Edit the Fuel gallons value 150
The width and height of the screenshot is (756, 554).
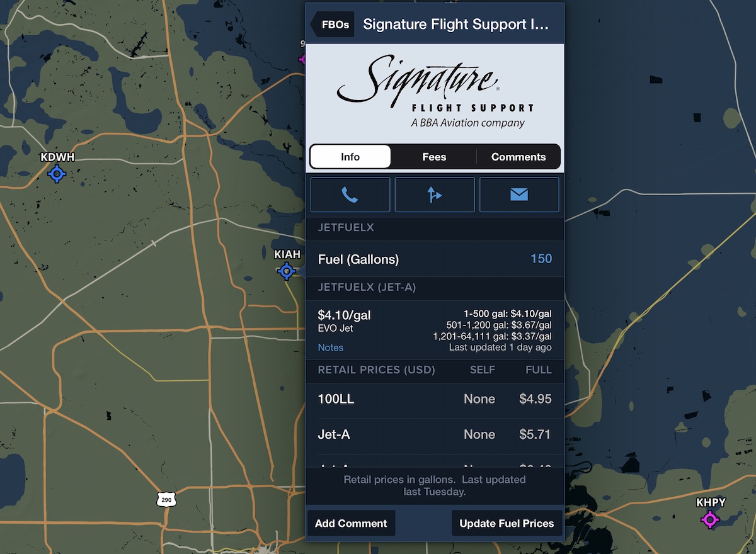pos(541,259)
